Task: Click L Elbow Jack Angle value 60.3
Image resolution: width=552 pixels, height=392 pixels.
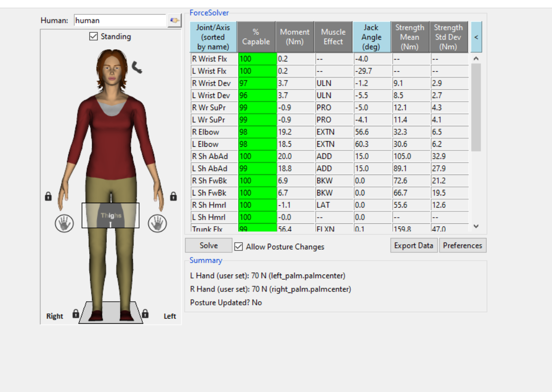Action: click(x=373, y=144)
